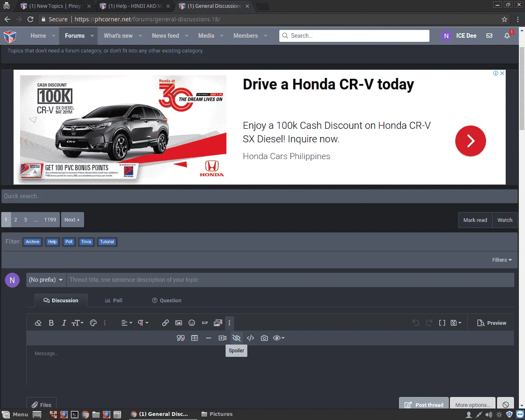Open the (No prefix) dropdown
Screen dimensions: 525x420
point(46,280)
